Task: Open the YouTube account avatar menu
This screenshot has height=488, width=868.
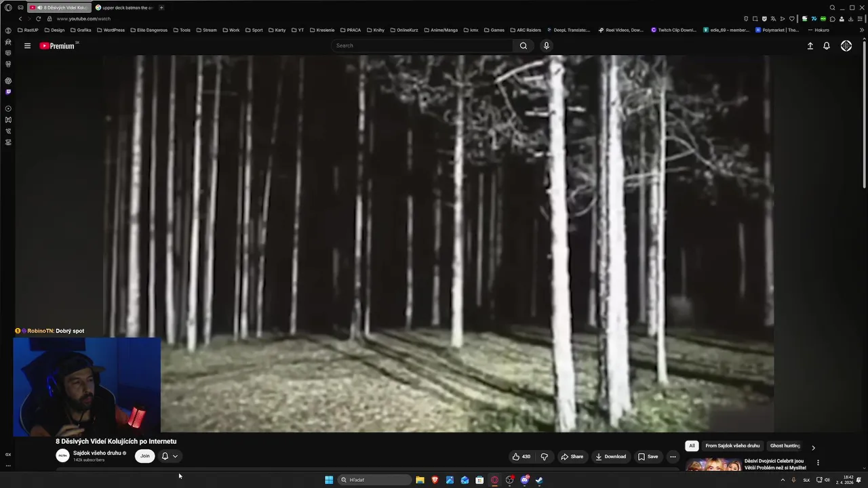Action: (846, 46)
